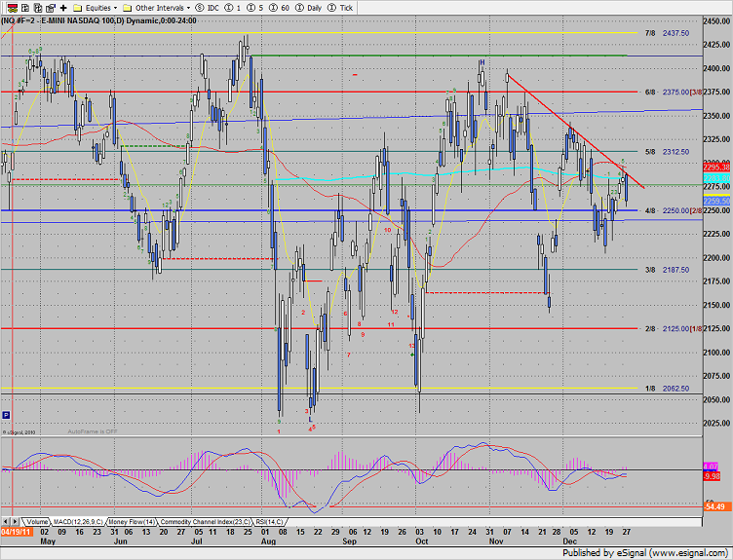Click the tab scroll left arrow
The image size is (733, 560).
click(x=6, y=522)
